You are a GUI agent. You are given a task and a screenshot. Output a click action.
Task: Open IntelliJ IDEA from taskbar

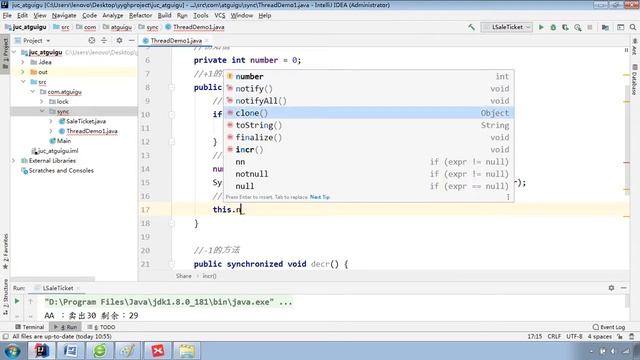coord(41,350)
